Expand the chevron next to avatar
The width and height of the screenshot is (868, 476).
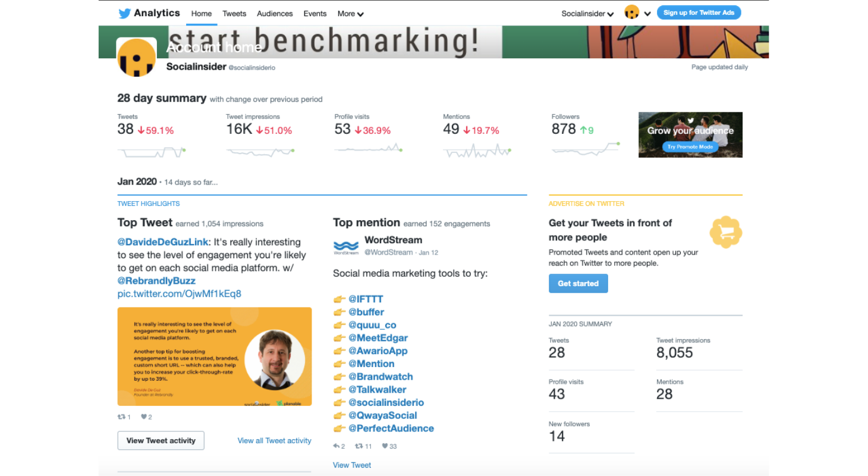(x=647, y=14)
